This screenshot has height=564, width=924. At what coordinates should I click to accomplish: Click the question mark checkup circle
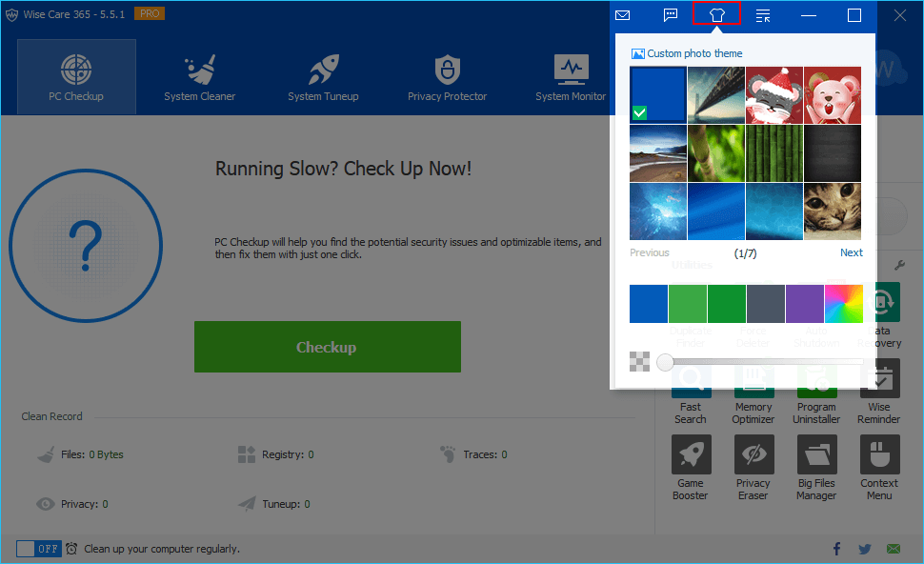[86, 245]
